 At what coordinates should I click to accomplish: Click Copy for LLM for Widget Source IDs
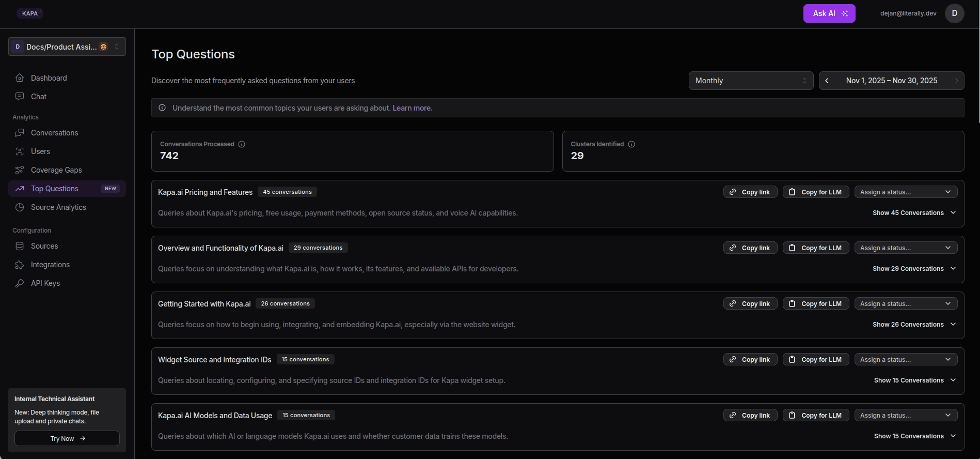tap(816, 359)
